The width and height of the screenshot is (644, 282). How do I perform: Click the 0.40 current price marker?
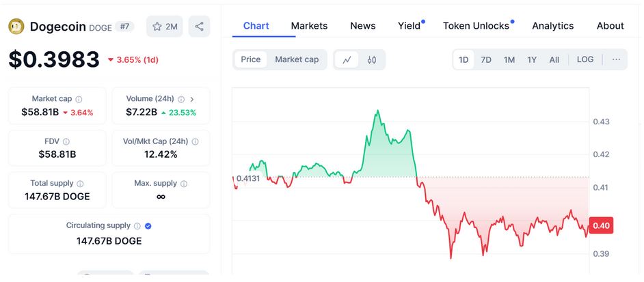601,226
